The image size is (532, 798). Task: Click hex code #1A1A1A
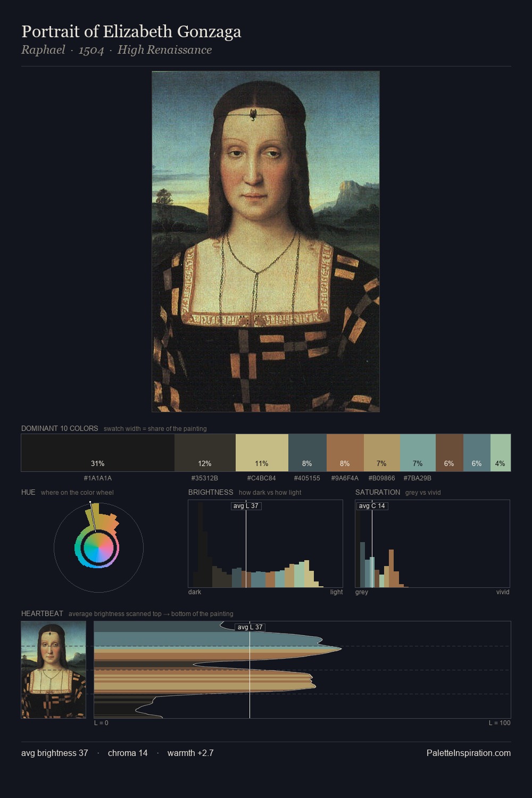pos(98,478)
